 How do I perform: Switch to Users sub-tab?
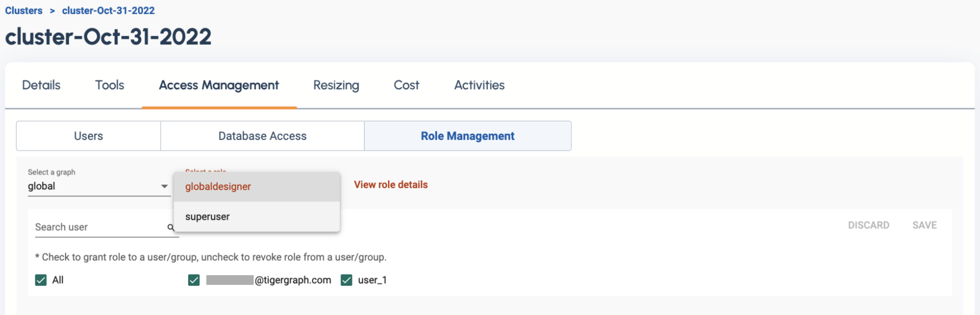pyautogui.click(x=88, y=136)
